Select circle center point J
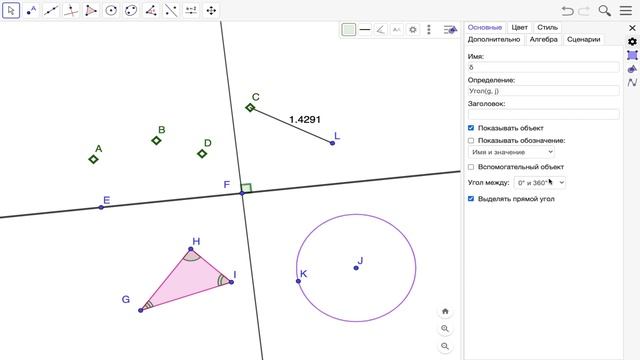The width and height of the screenshot is (640, 360). [x=356, y=268]
